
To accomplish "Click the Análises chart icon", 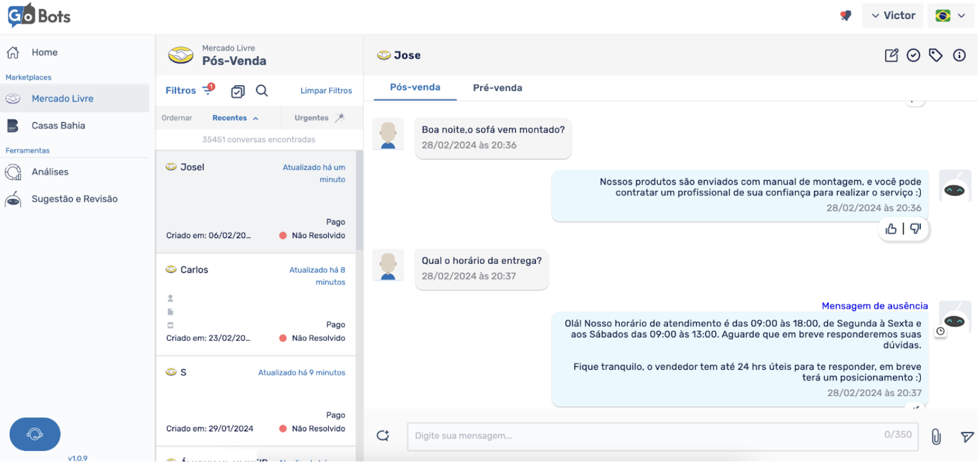I will tap(13, 172).
